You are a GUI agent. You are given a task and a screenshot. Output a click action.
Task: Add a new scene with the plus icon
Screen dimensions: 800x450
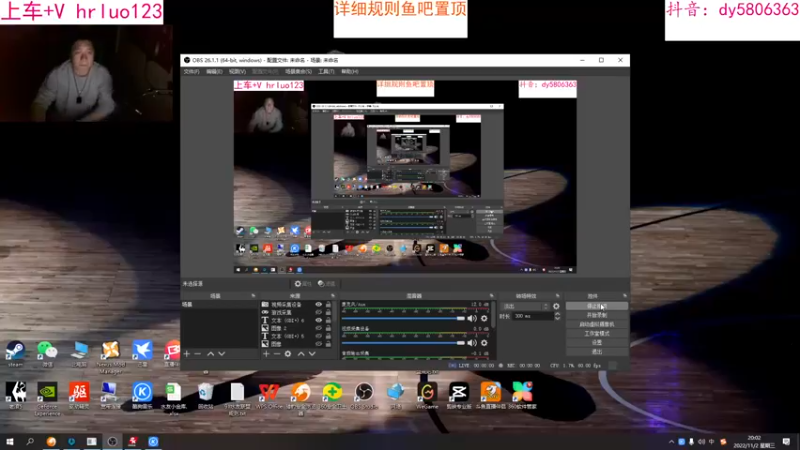(x=187, y=354)
